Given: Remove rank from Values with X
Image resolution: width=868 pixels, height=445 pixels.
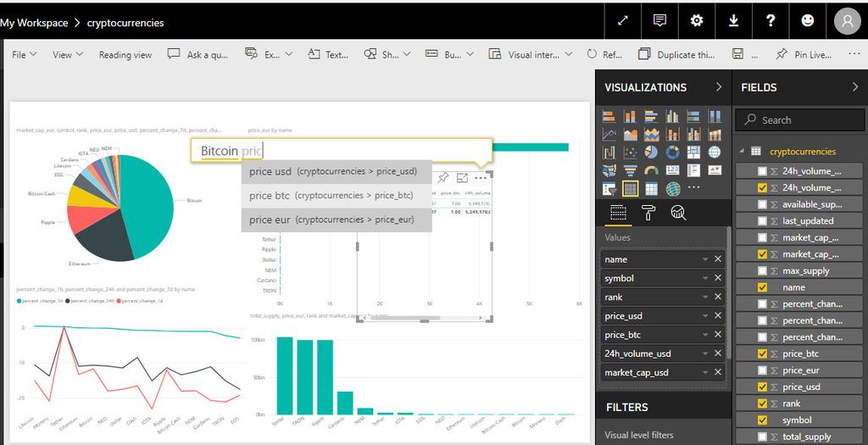Looking at the screenshot, I should [718, 298].
